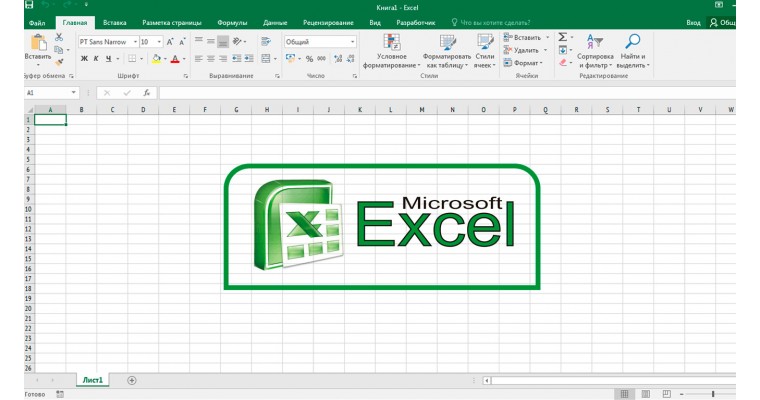Toggle bold (Ж) formatting

(x=83, y=59)
